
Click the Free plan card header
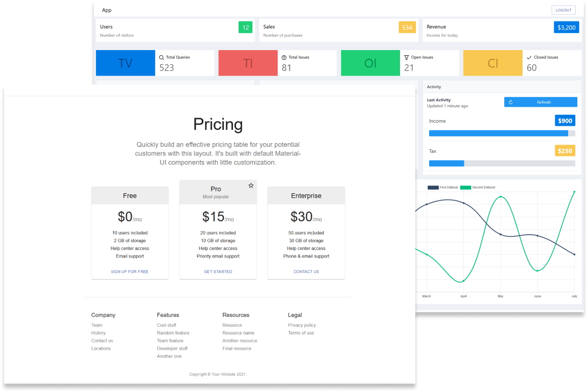click(130, 196)
